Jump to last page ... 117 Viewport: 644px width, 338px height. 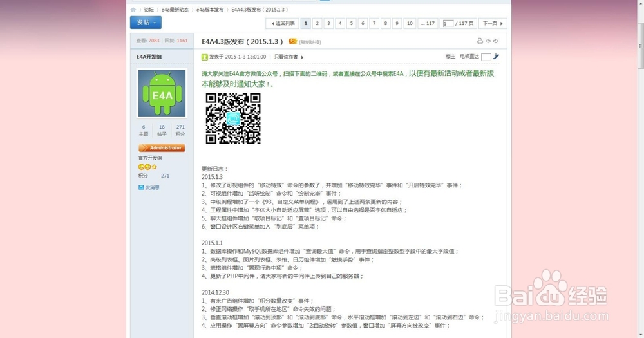click(428, 23)
